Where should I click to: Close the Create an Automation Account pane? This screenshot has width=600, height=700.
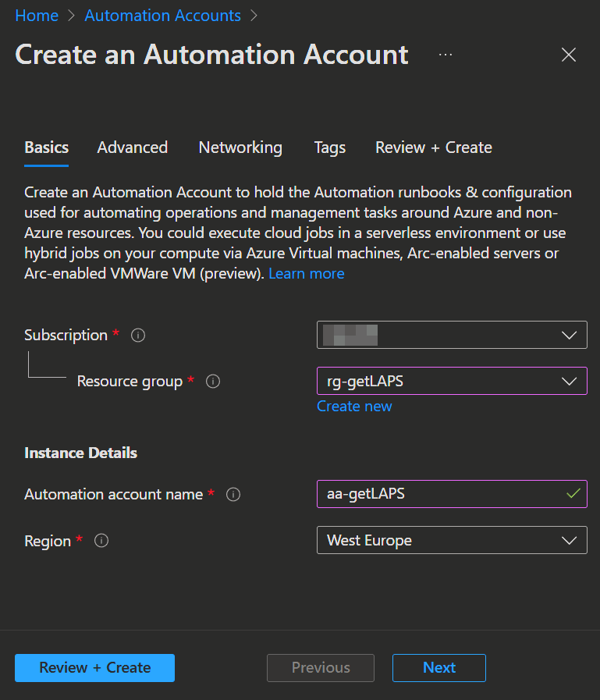(569, 55)
